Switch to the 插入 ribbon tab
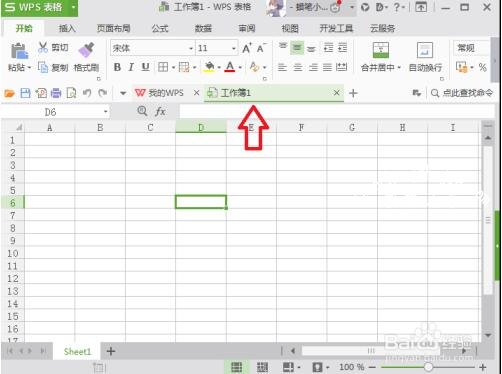Screen dimensions: 502x374 tap(67, 29)
